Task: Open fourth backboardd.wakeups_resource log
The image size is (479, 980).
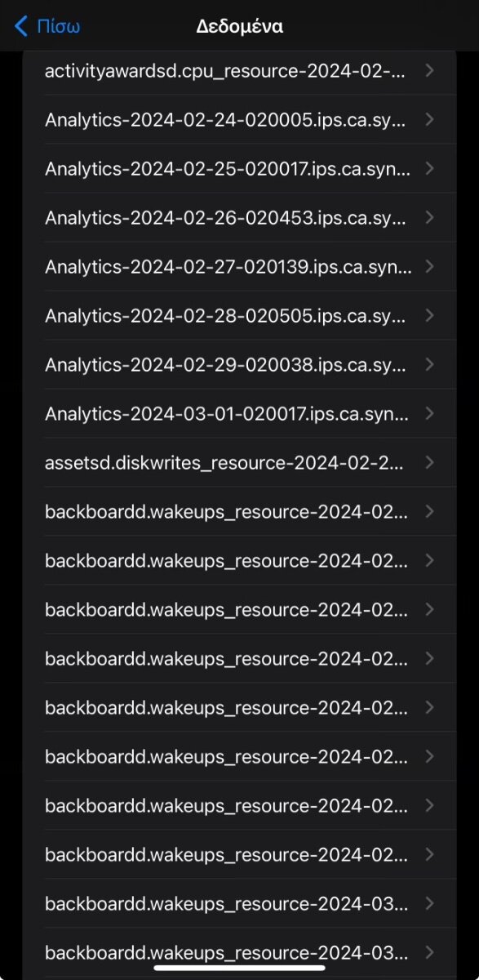Action: click(x=239, y=658)
